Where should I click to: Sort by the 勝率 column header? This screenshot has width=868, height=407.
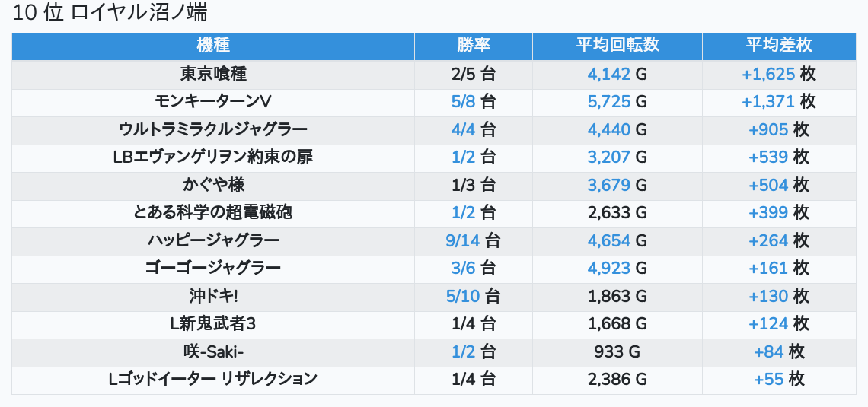[474, 46]
